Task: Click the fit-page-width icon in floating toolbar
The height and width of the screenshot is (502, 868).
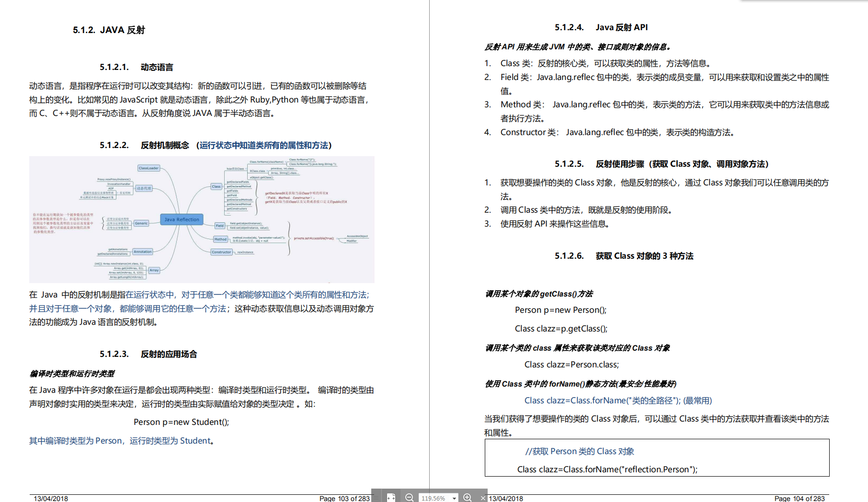Action: pos(391,498)
